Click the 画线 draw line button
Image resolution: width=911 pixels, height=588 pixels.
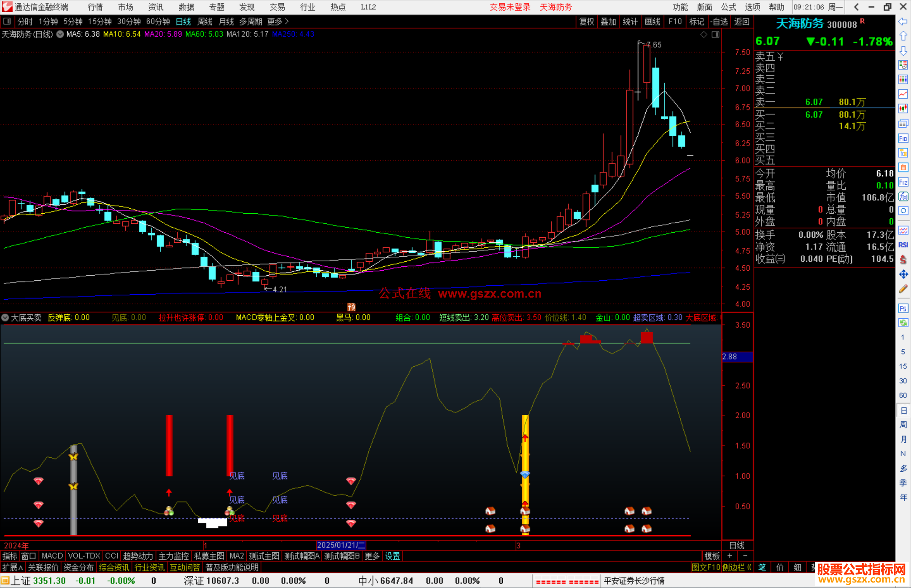click(x=652, y=21)
